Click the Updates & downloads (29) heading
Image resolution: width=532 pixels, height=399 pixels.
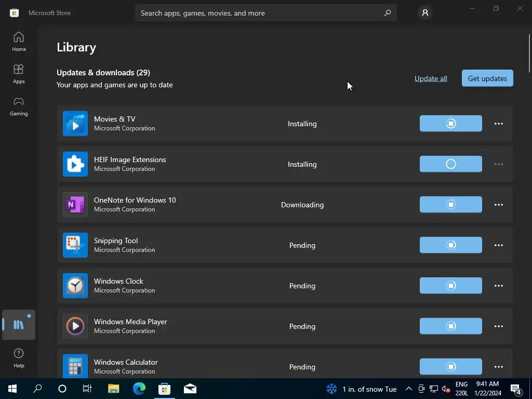pyautogui.click(x=103, y=73)
